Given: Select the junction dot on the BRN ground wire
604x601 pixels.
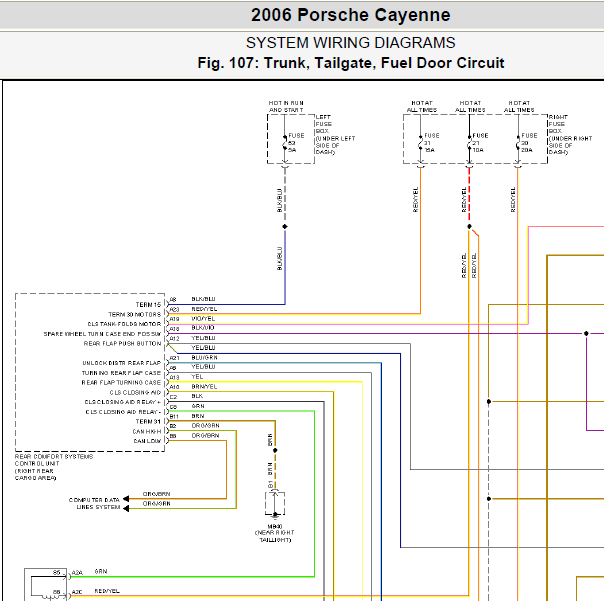Looking at the screenshot, I should point(275,450).
